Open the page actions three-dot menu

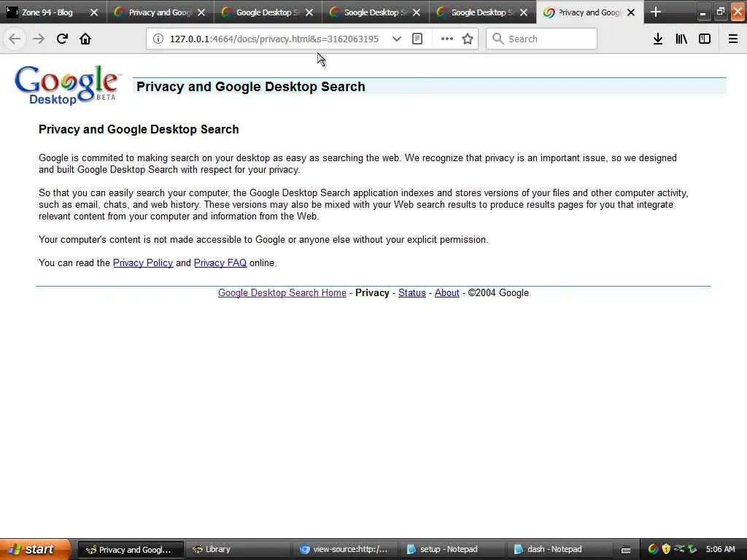coord(447,39)
